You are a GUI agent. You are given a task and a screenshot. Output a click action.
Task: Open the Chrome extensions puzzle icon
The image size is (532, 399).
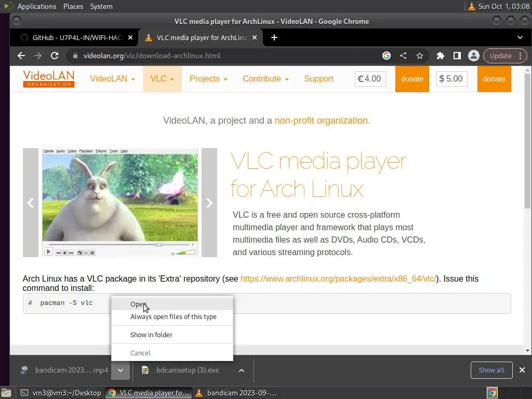[441, 56]
